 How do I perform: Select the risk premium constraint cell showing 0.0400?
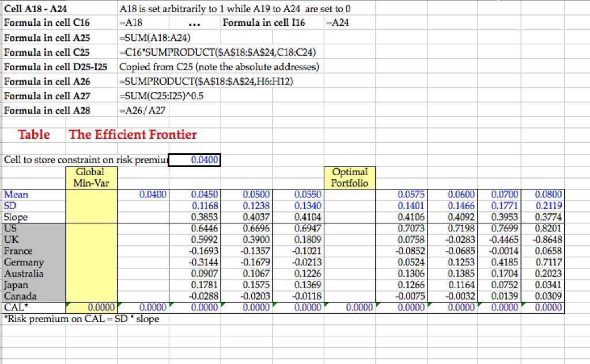[x=195, y=160]
